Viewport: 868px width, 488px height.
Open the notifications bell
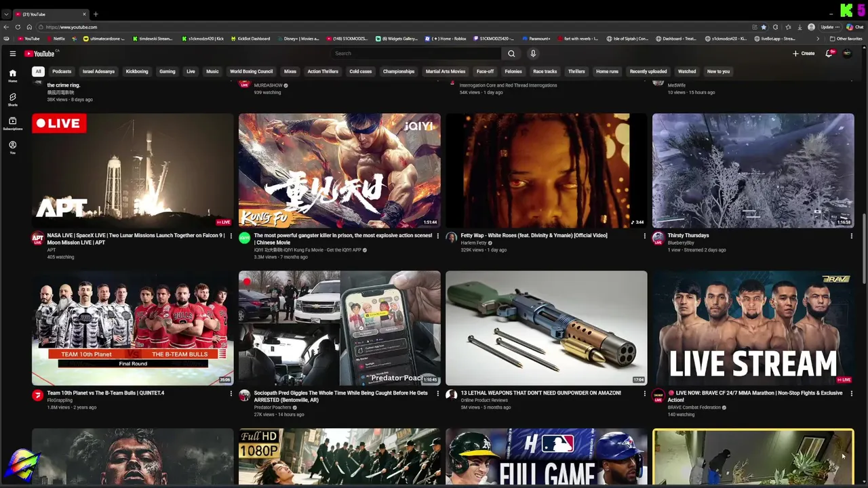tap(829, 54)
